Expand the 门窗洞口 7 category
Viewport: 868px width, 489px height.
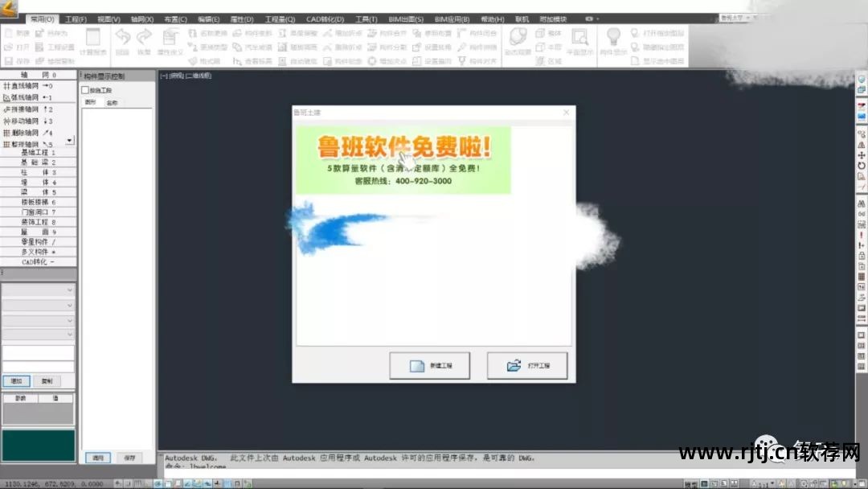[39, 212]
